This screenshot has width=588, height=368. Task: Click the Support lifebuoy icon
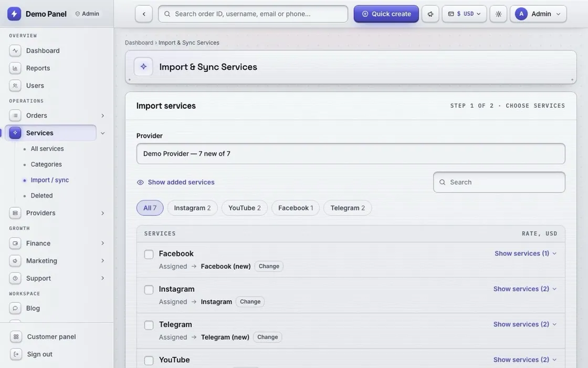click(x=15, y=278)
